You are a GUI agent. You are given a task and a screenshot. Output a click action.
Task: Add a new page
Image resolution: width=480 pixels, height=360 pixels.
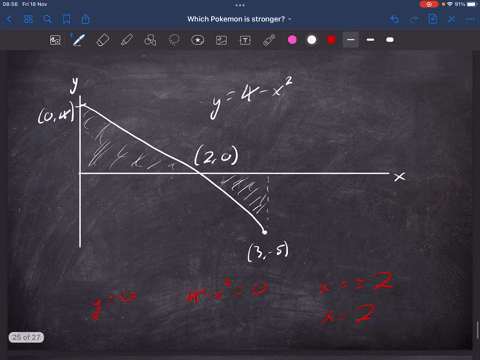433,19
